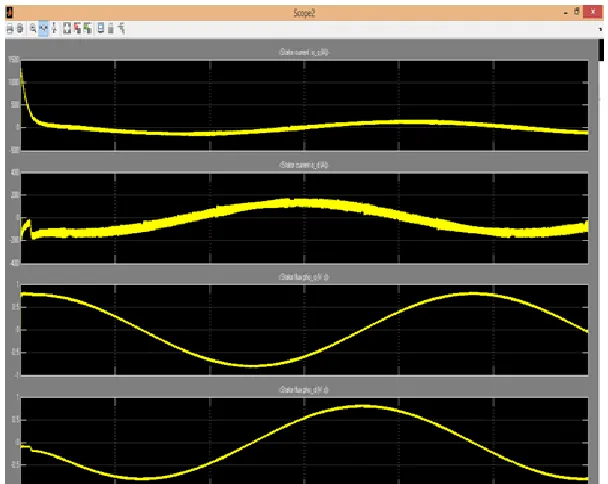Screen dimensions: 608x484
Task: Click the MATLAB icon in title bar
Action: click(9, 13)
